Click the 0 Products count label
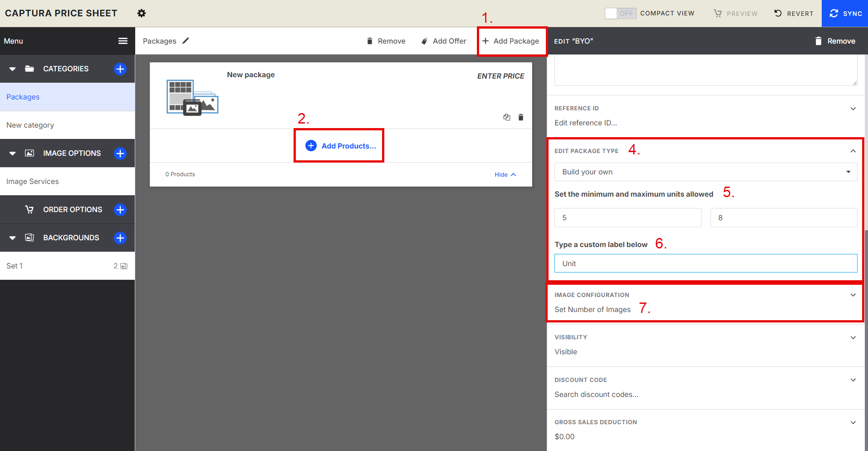Screen dimensions: 868x451 pos(180,174)
